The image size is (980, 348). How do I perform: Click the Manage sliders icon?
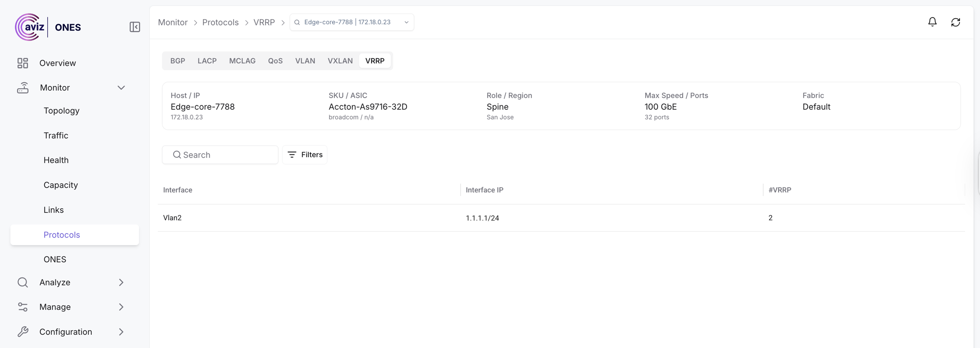[23, 307]
